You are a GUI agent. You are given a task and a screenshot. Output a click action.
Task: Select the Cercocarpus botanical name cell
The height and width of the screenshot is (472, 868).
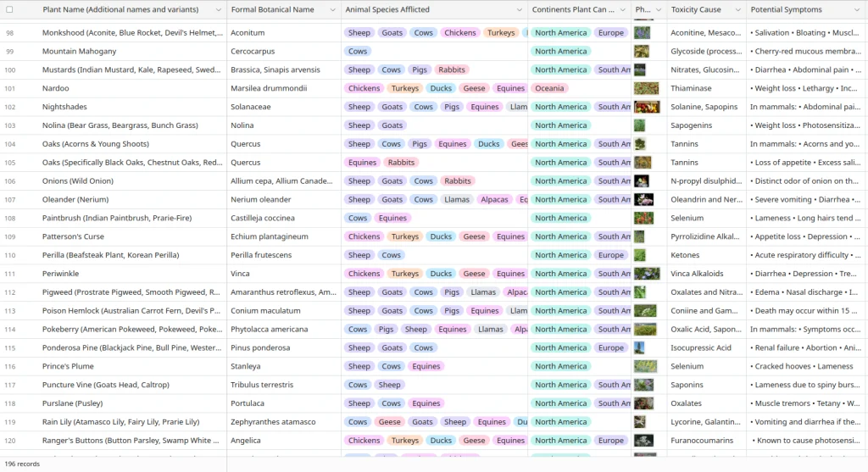[284, 52]
